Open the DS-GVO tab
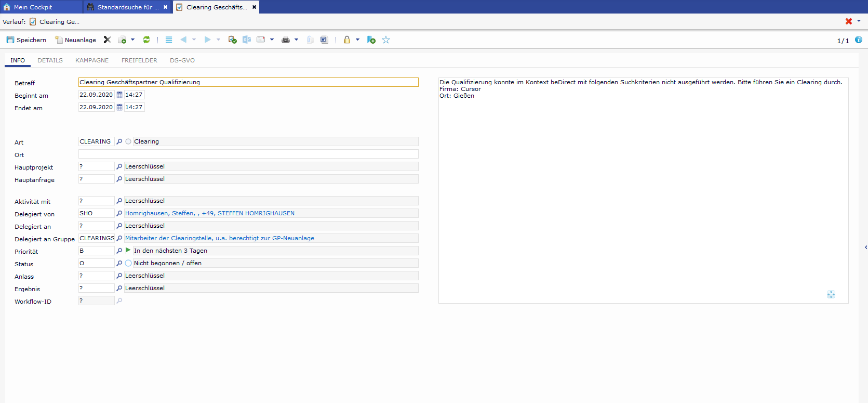This screenshot has width=868, height=403. point(182,60)
